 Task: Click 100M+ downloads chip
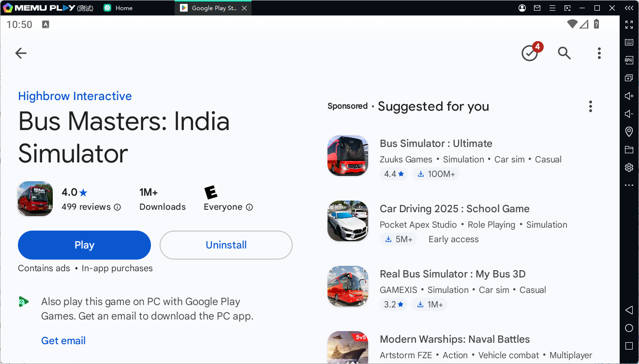pos(436,174)
